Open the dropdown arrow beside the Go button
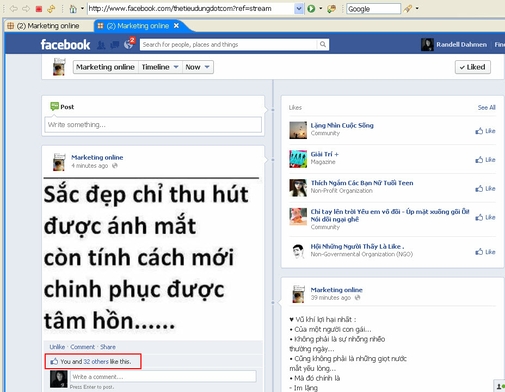Viewport: 505px width, 392px height. pyautogui.click(x=320, y=9)
